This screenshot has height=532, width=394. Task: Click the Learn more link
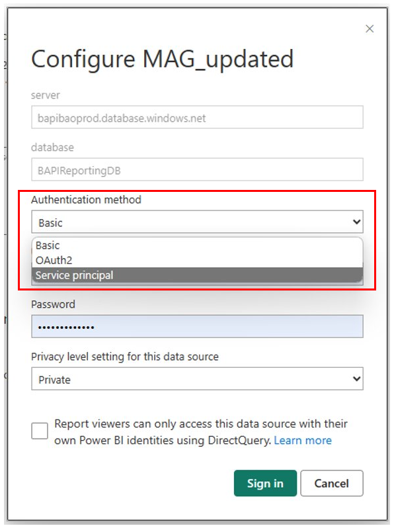[303, 440]
